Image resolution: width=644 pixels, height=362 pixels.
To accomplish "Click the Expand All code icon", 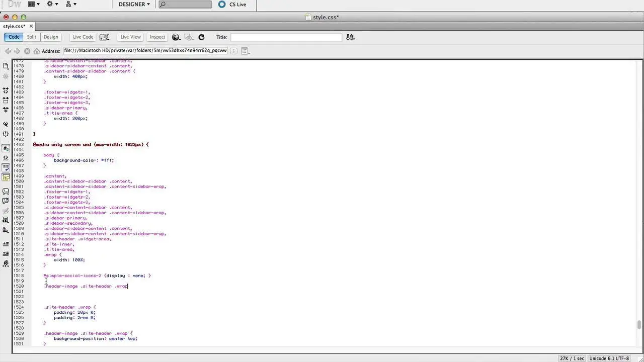I will pyautogui.click(x=6, y=110).
